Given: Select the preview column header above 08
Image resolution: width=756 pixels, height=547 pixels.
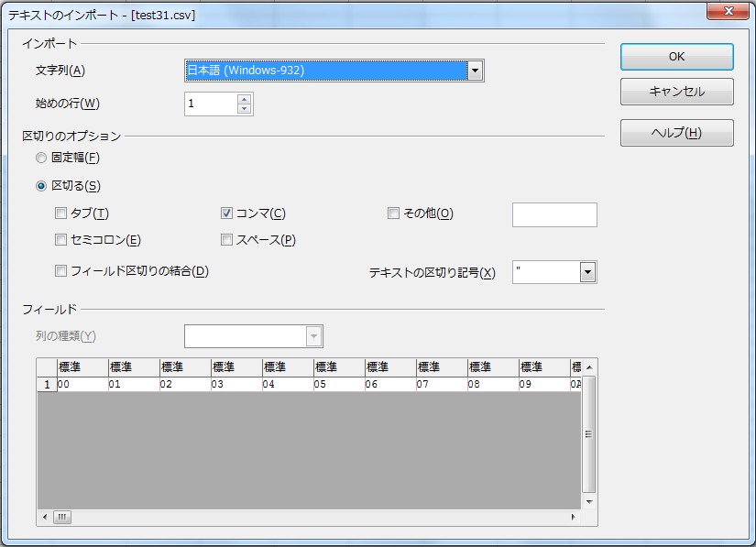Looking at the screenshot, I should (x=493, y=367).
